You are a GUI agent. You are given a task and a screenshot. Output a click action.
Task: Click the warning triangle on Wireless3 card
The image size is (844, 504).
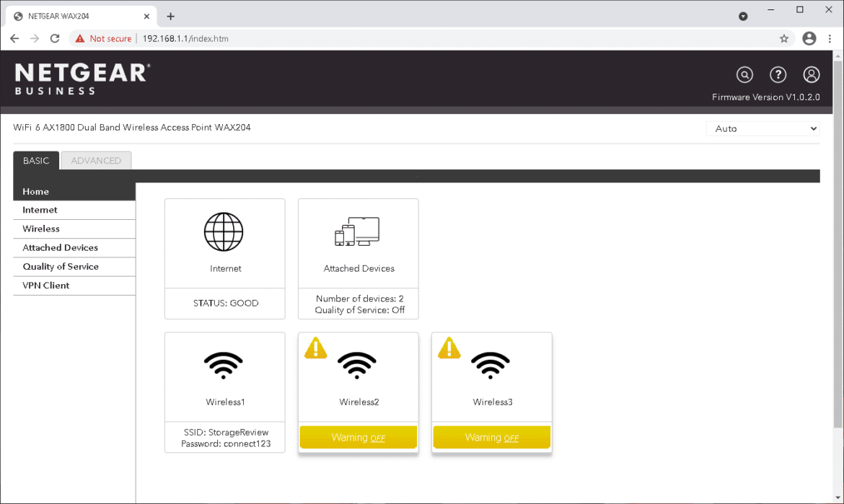[449, 348]
